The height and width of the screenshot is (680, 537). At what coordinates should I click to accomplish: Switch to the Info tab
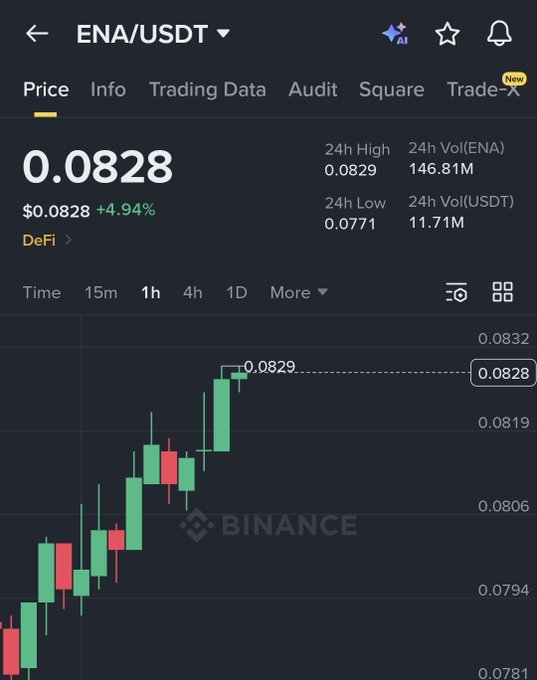108,90
